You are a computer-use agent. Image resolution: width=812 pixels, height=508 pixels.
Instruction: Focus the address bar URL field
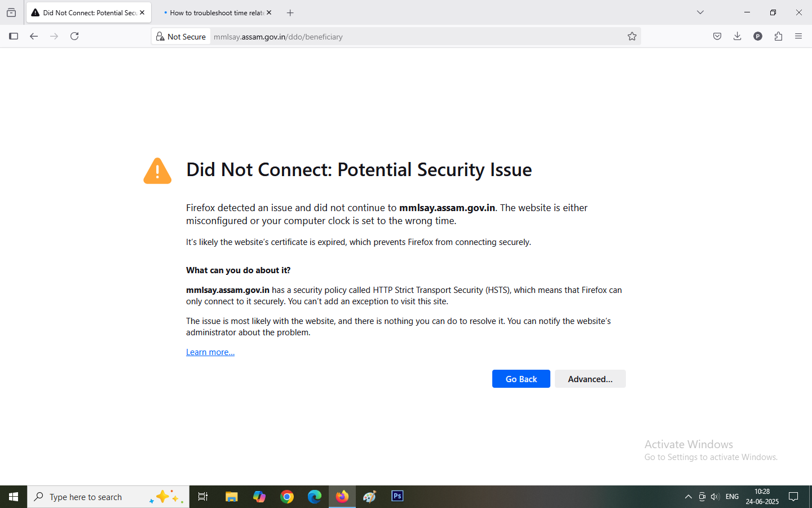click(x=417, y=37)
